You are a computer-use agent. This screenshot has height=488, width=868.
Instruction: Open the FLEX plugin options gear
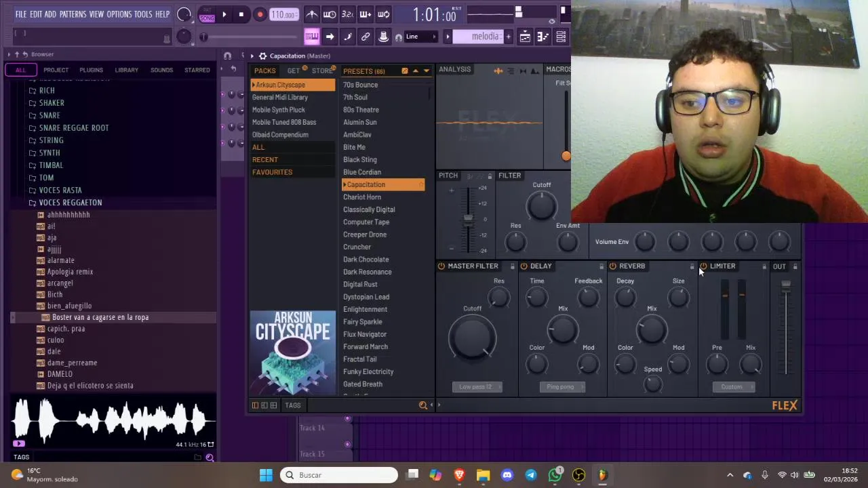(x=263, y=56)
